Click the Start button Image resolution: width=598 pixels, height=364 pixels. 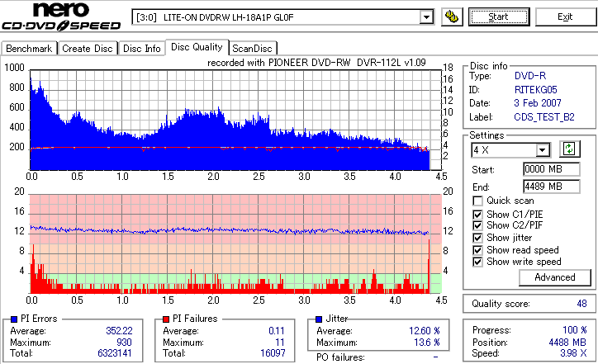499,17
